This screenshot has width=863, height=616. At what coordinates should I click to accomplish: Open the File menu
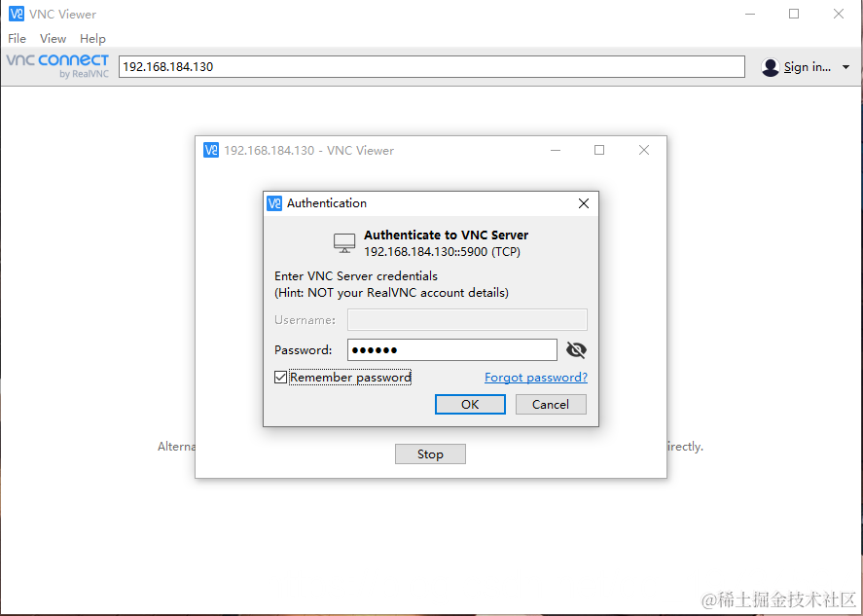pyautogui.click(x=18, y=39)
